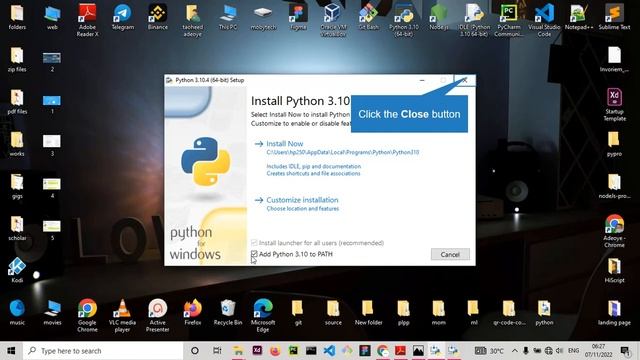Viewport: 640px width, 360px height.
Task: Open the volume control in system tray
Action: [x=559, y=351]
